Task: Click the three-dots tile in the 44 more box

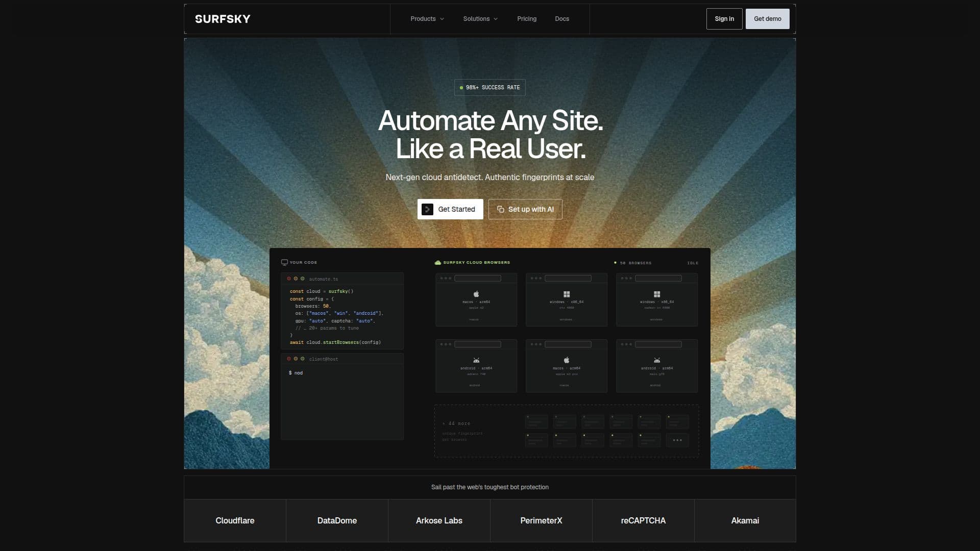Action: pos(677,440)
